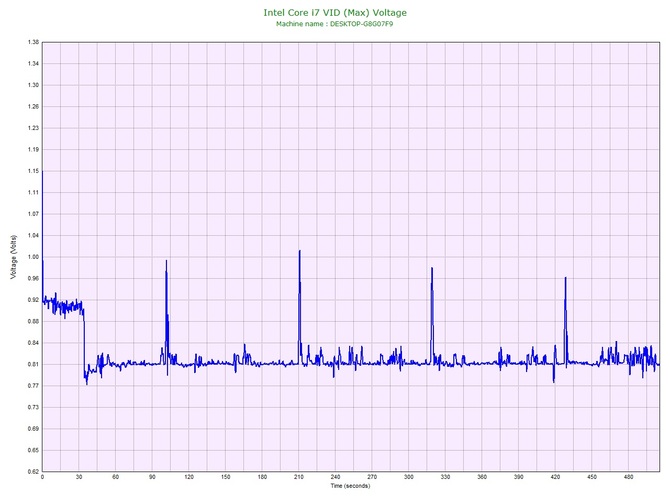Click the voltage spike peak near 428 seconds

(x=566, y=278)
